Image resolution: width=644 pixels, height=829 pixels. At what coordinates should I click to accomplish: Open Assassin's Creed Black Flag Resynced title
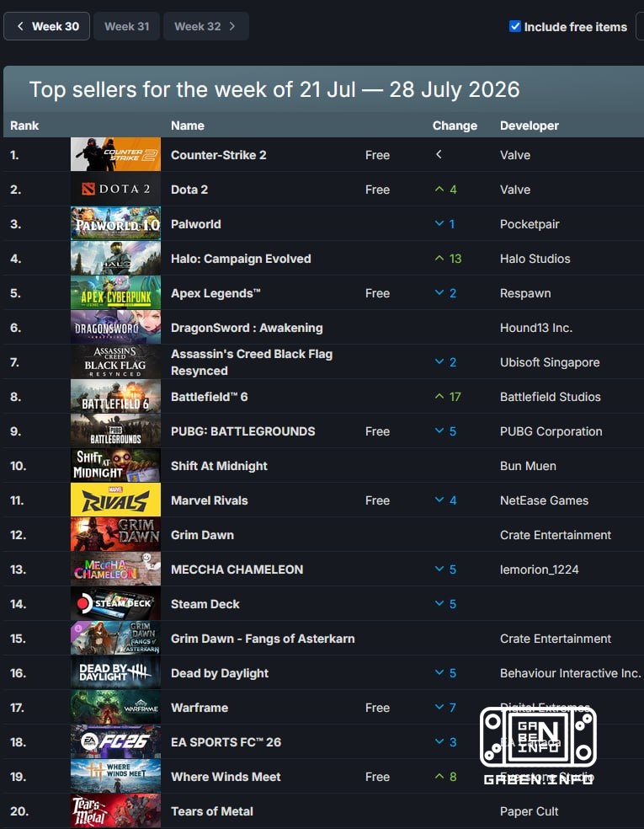[x=252, y=362]
